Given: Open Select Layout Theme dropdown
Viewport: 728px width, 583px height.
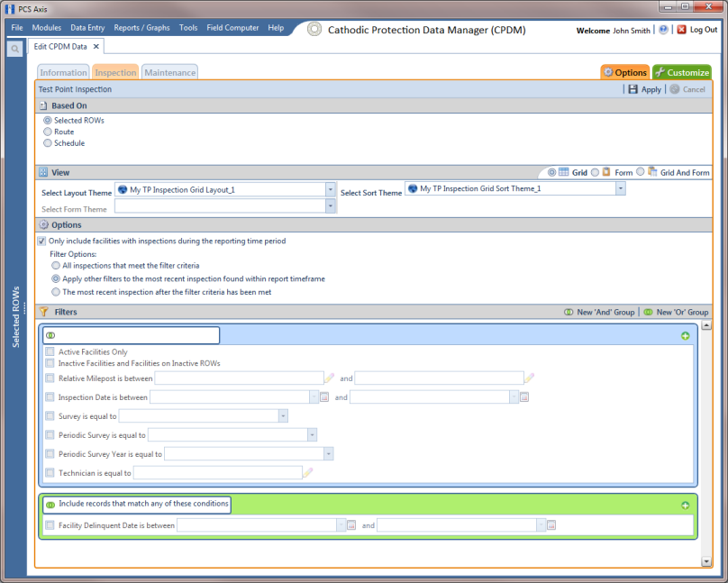Looking at the screenshot, I should pos(330,189).
